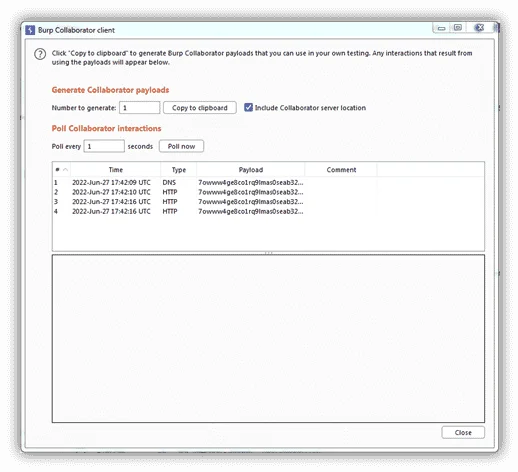Select HTTP interaction at 17:42:10 UTC

click(268, 192)
